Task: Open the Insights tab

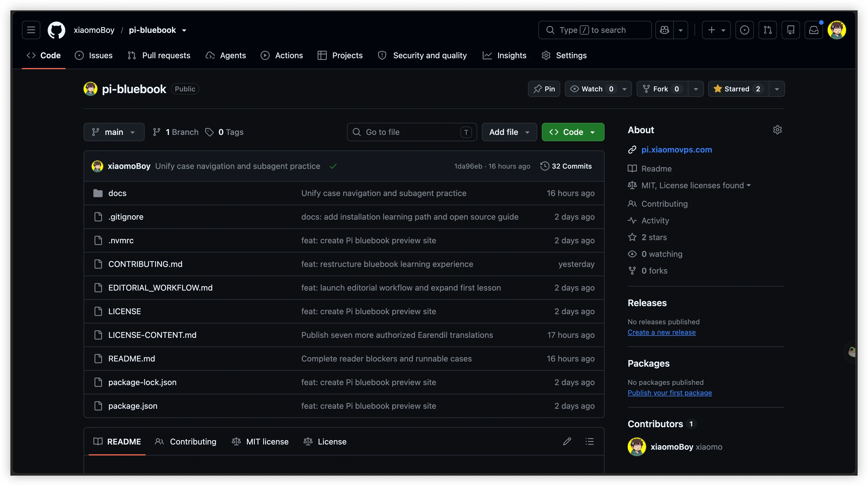Action: 504,55
